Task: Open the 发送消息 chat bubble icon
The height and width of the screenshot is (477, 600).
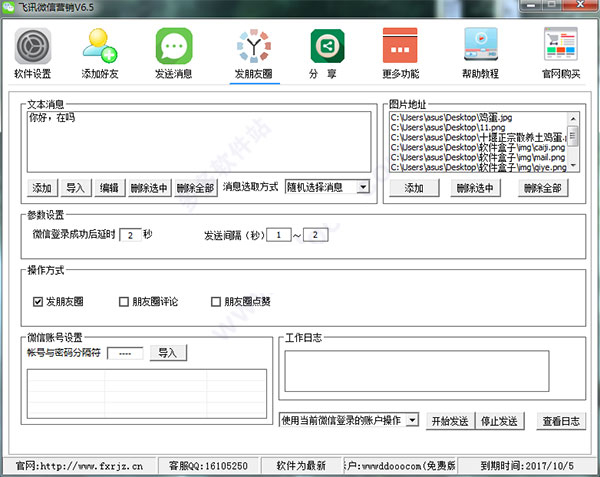Action: tap(174, 46)
